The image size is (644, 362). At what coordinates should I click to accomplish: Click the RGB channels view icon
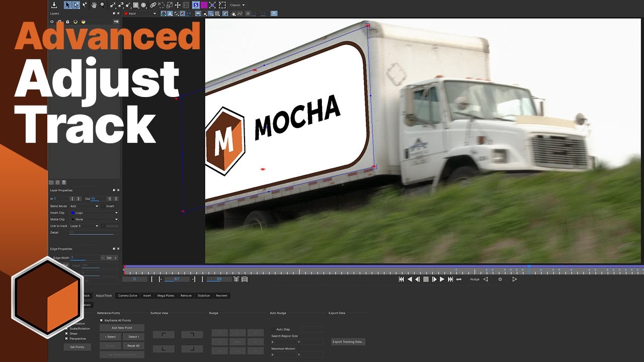point(164,14)
